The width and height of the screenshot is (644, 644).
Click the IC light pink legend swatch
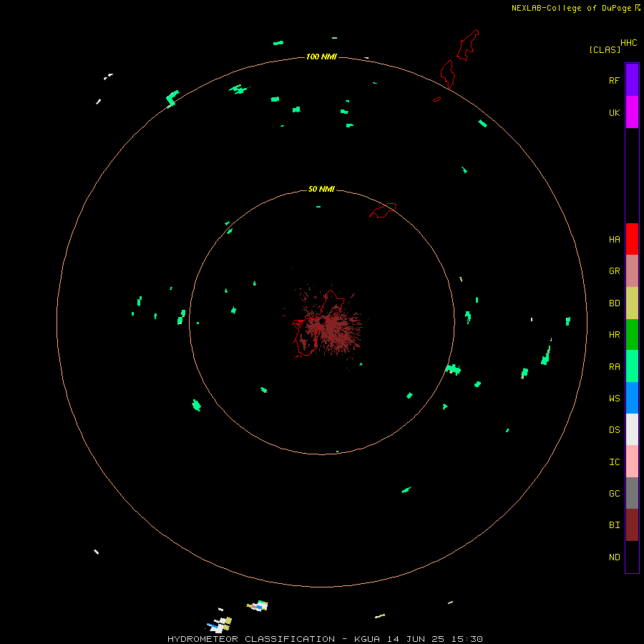(x=632, y=462)
